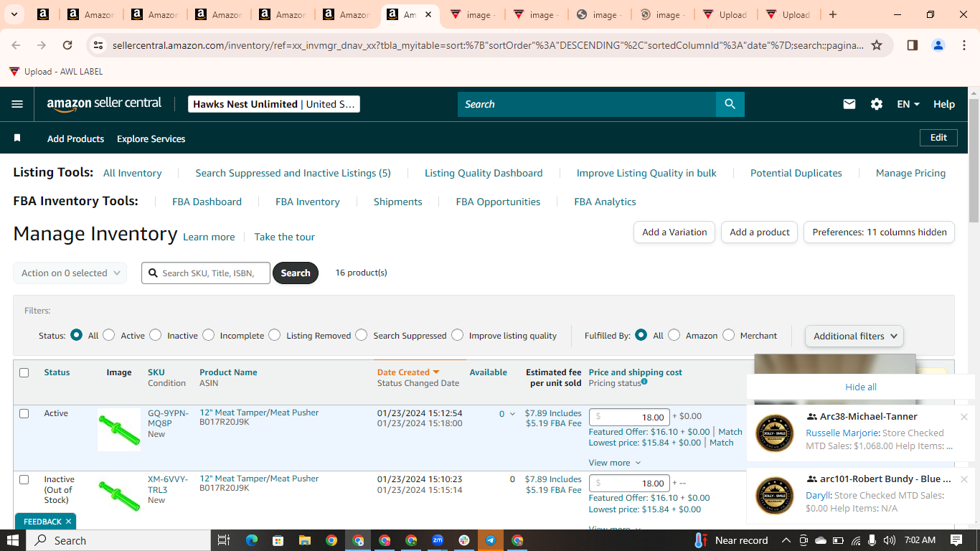Dismiss the Arc38-Michael-Tanner notification
The image size is (980, 551).
(964, 417)
